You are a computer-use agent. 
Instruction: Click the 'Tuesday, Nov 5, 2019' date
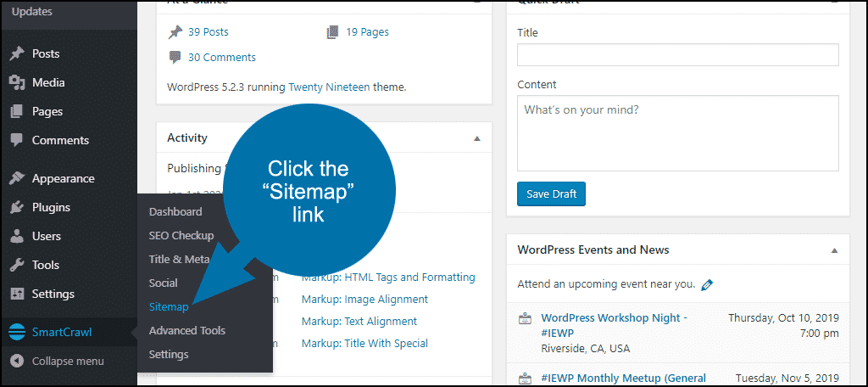coord(787,379)
